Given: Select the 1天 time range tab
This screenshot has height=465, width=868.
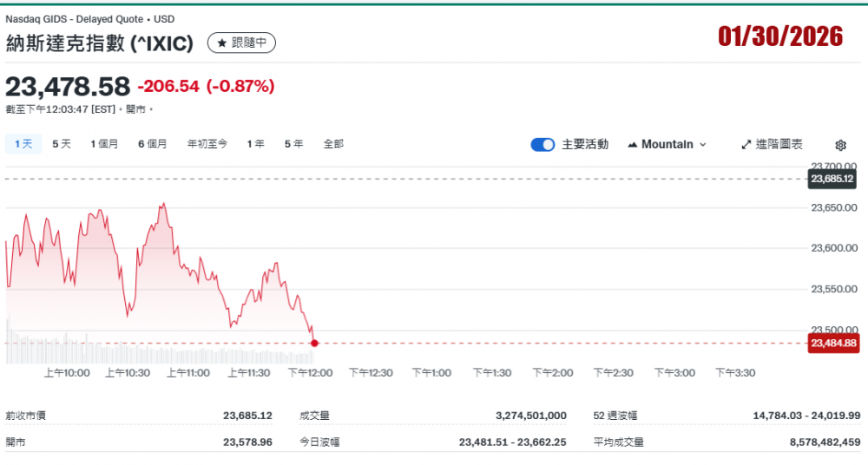Looking at the screenshot, I should 23,144.
